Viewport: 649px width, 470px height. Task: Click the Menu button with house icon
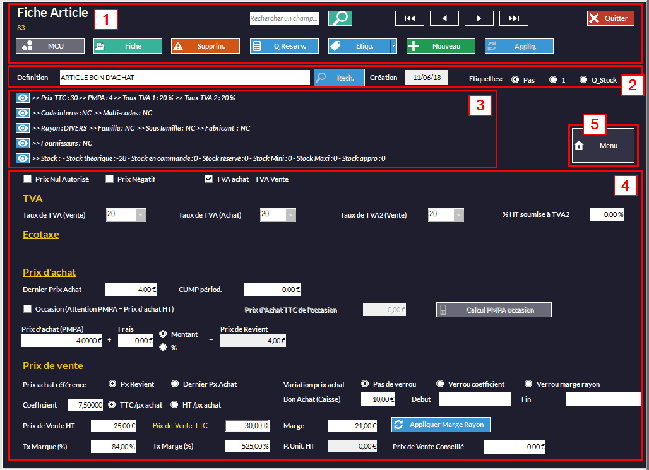coord(602,146)
